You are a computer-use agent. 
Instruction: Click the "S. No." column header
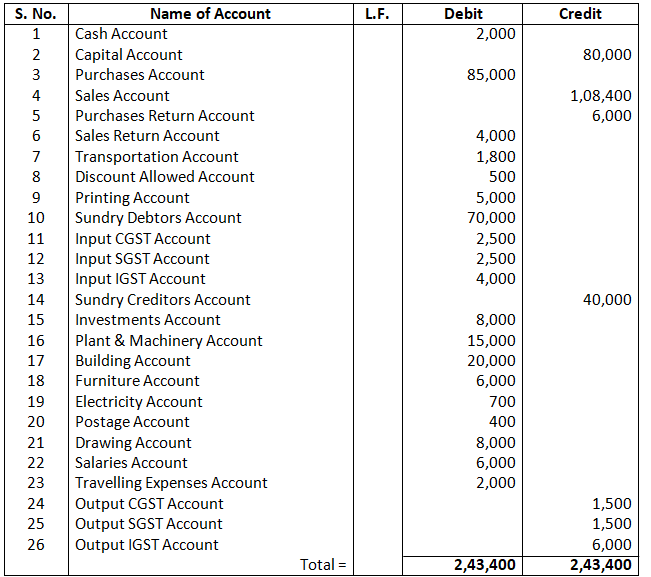[x=36, y=14]
